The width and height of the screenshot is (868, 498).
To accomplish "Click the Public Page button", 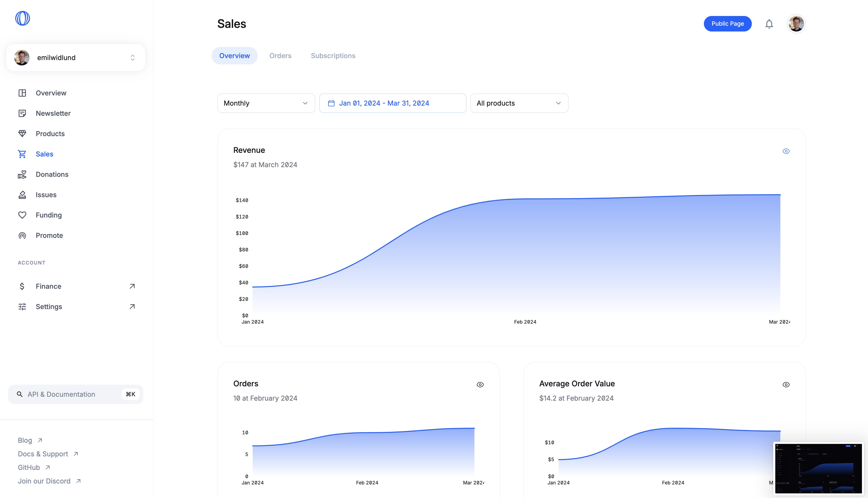I will pos(728,23).
